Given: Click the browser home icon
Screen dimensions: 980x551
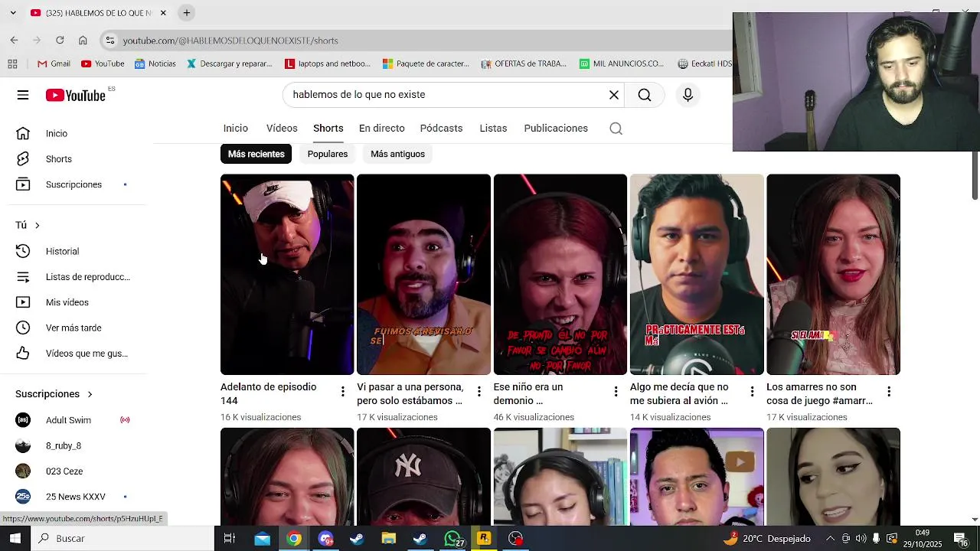Looking at the screenshot, I should [x=83, y=41].
